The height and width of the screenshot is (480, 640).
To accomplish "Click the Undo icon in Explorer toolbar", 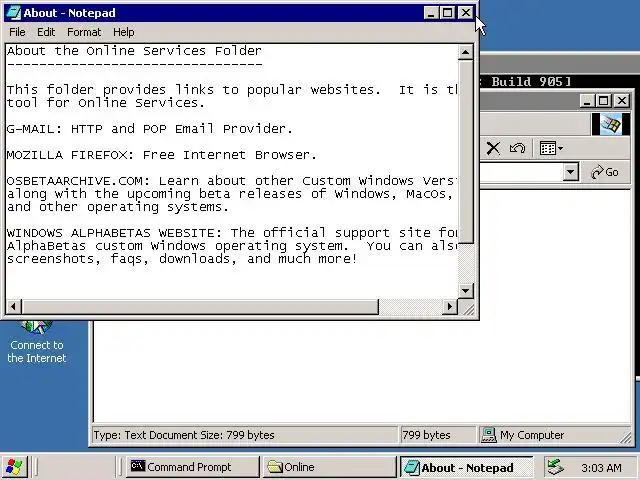I will 517,148.
